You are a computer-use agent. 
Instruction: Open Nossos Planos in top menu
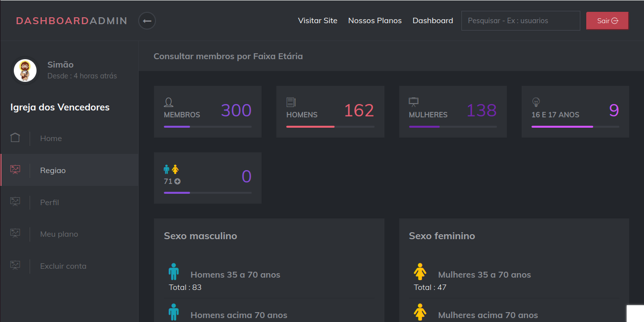click(375, 21)
